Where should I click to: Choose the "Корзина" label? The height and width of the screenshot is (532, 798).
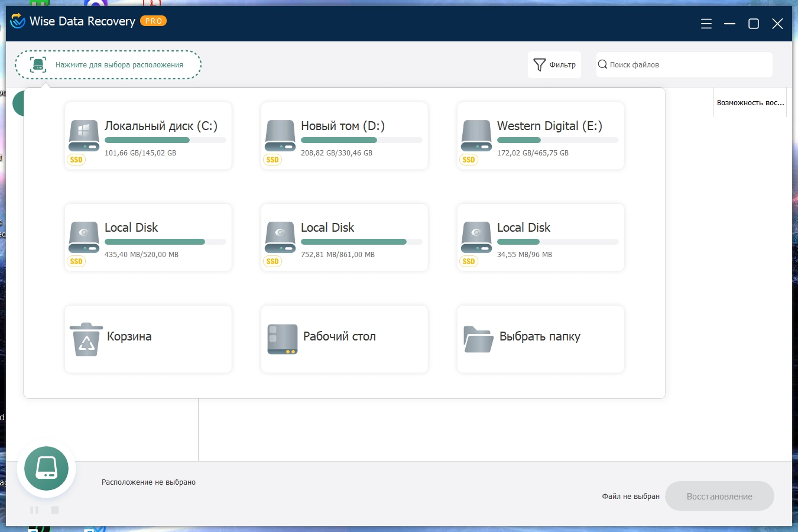(129, 336)
